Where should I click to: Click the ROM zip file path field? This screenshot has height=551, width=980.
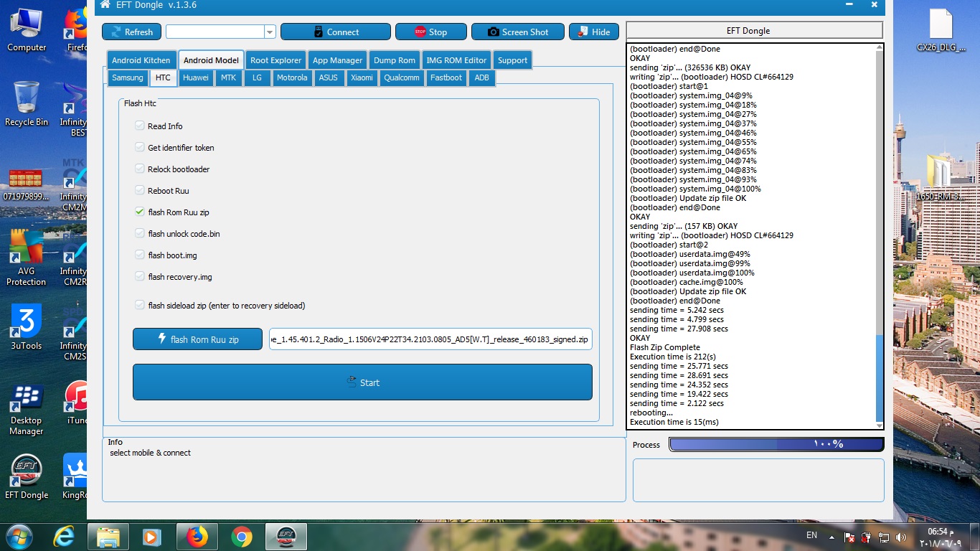pyautogui.click(x=430, y=339)
